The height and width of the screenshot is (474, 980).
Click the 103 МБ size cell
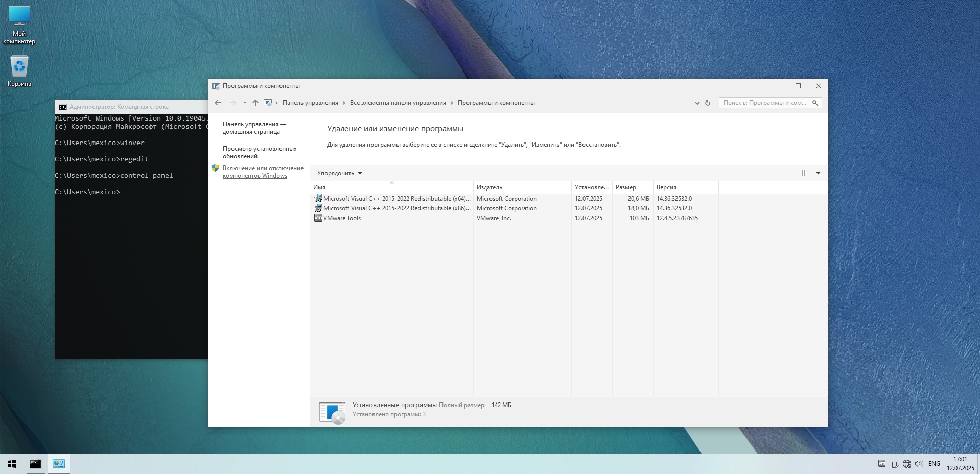tap(639, 218)
